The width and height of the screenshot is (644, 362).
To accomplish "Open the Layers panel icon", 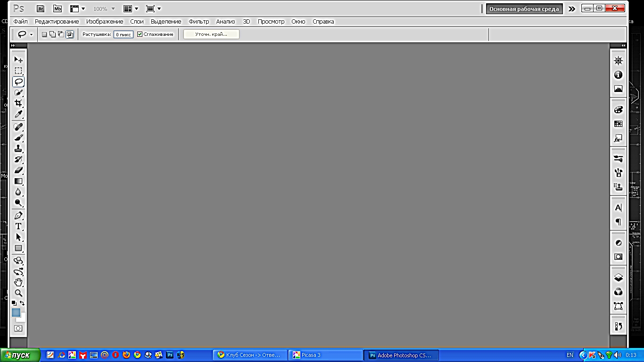I will [x=618, y=278].
